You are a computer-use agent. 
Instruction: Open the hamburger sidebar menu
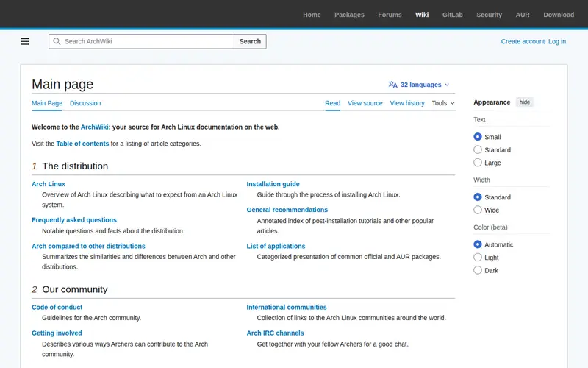pyautogui.click(x=25, y=41)
